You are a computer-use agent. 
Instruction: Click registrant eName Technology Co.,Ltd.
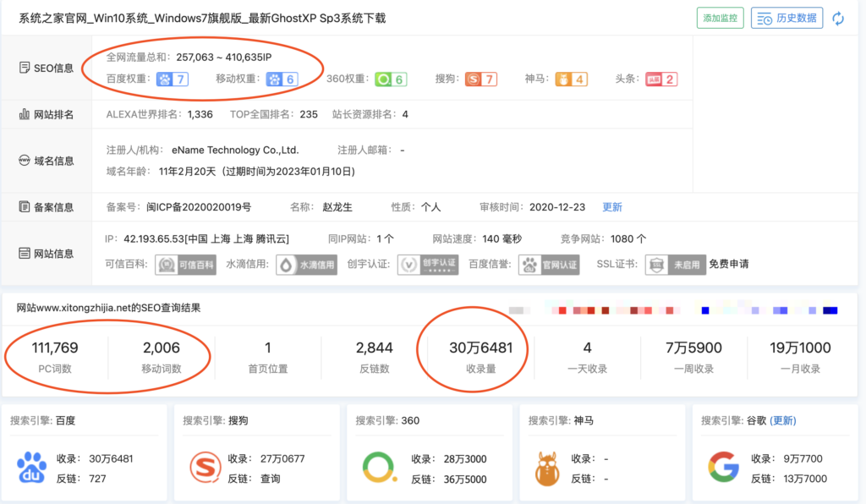[x=235, y=151]
